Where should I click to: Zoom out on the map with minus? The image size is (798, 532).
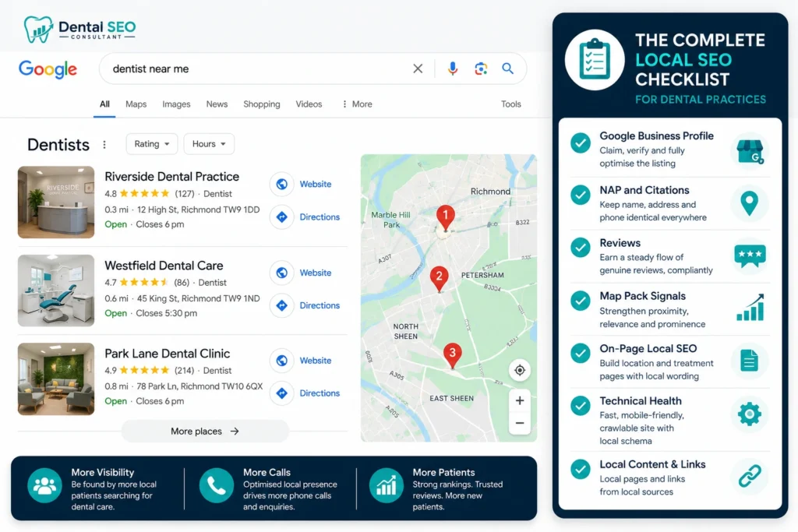coord(520,423)
